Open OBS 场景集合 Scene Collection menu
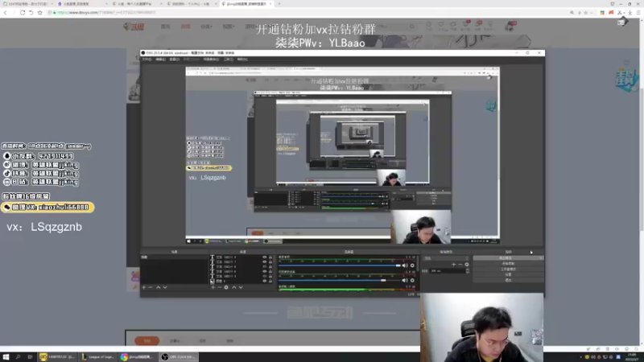Screen dimensions: 644x362 click(211, 60)
